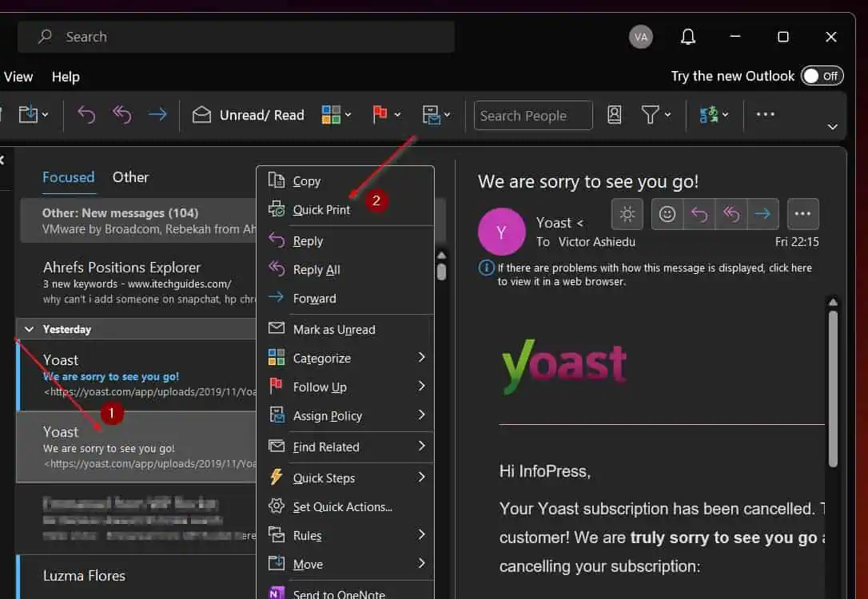
Task: Choose Copy from the context menu
Action: 345,180
